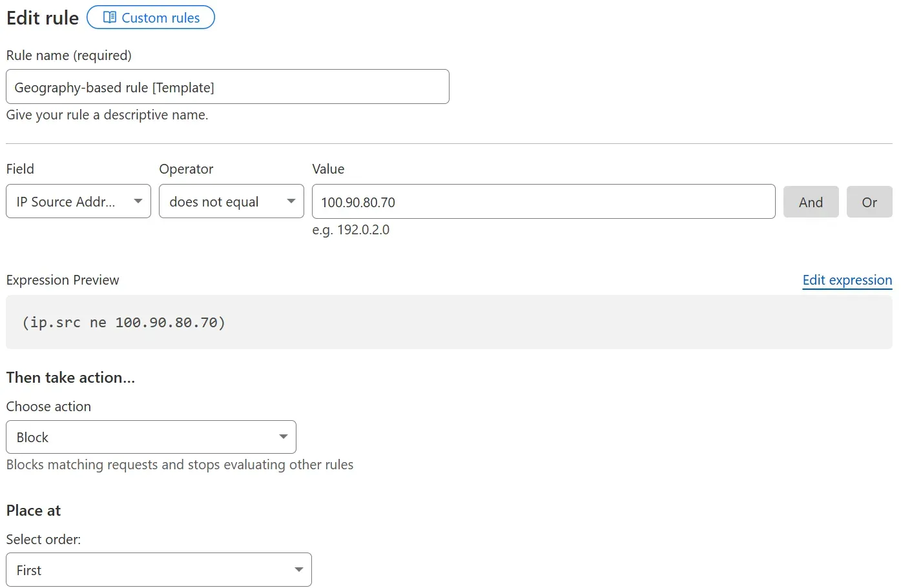Open the IP Source Address field dropdown

[x=71, y=201]
